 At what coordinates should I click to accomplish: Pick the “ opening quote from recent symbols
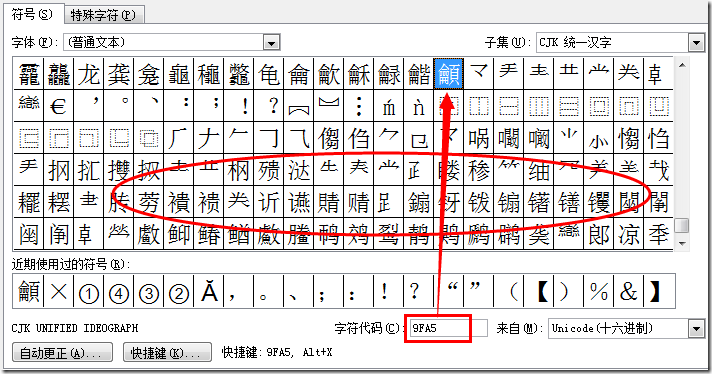tap(449, 291)
